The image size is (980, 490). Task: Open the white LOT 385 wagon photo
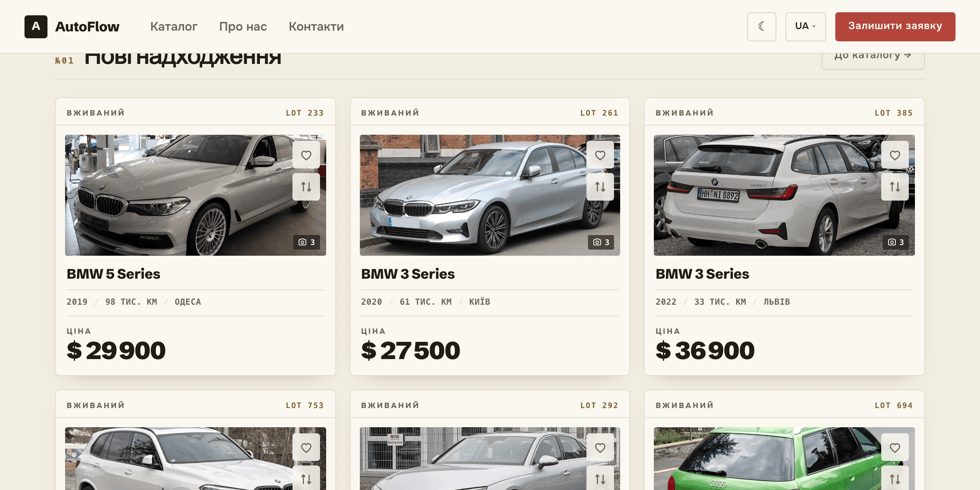784,195
